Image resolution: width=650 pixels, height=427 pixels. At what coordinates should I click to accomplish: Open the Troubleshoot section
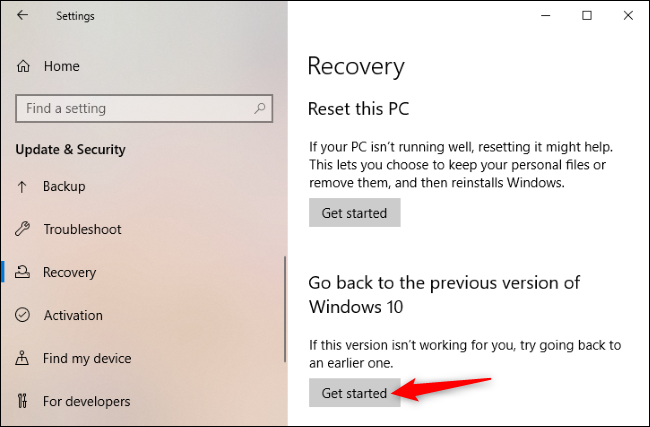pos(82,230)
